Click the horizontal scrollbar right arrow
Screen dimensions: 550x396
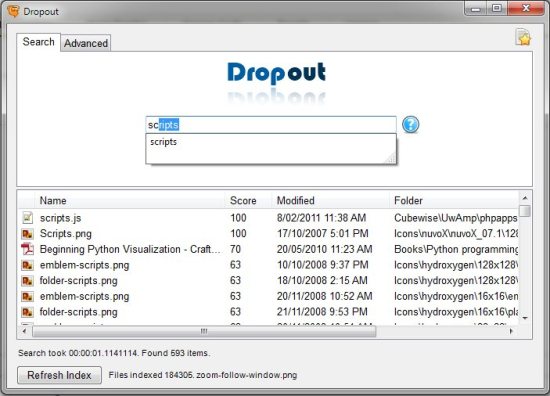511,331
